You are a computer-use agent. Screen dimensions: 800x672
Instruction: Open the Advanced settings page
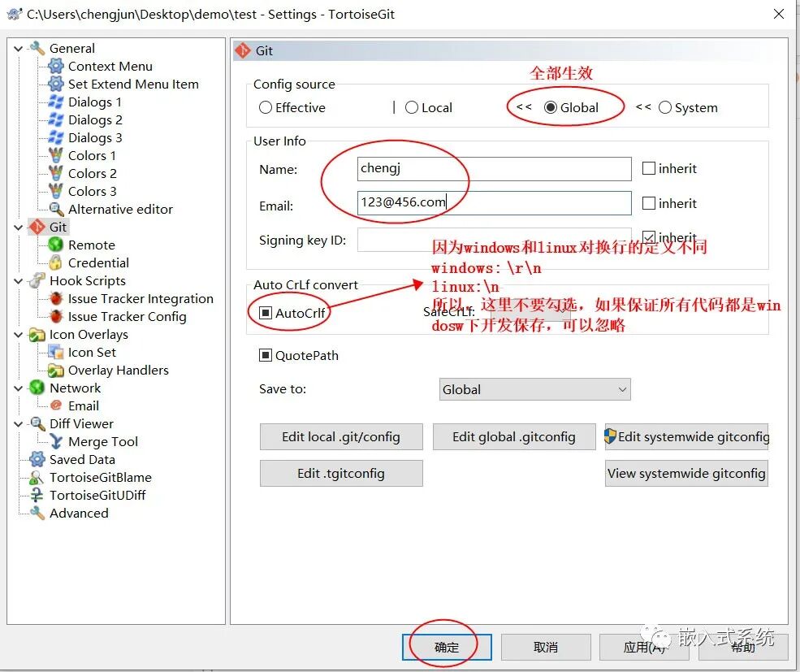tap(79, 513)
